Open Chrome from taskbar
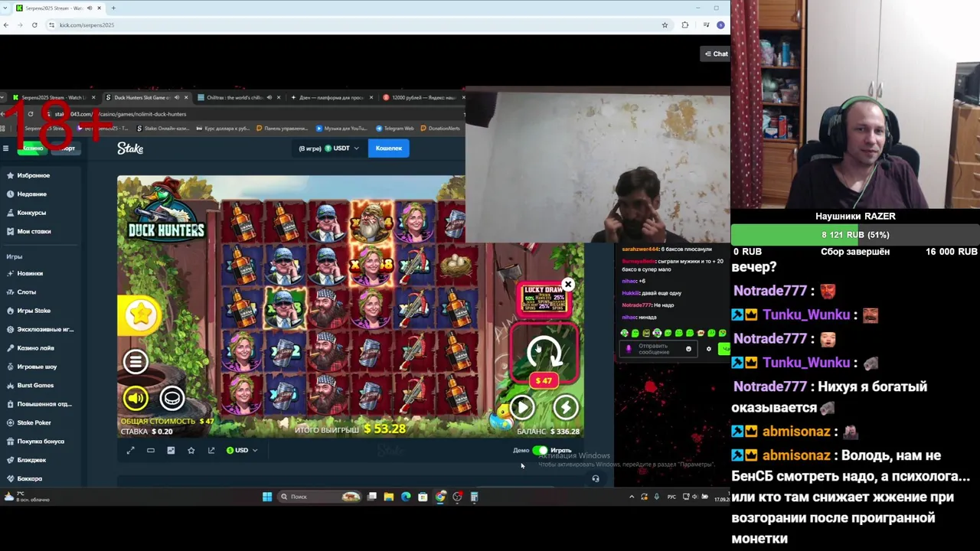The height and width of the screenshot is (551, 980). click(x=440, y=497)
